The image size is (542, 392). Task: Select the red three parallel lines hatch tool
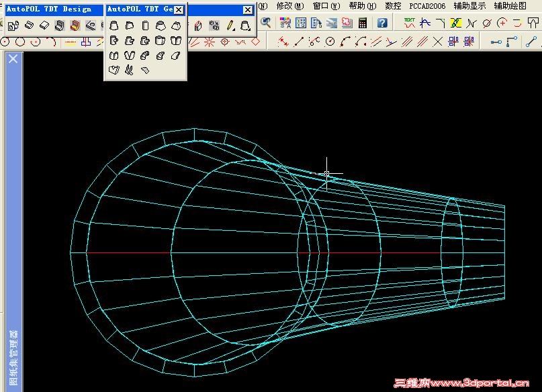tap(422, 42)
